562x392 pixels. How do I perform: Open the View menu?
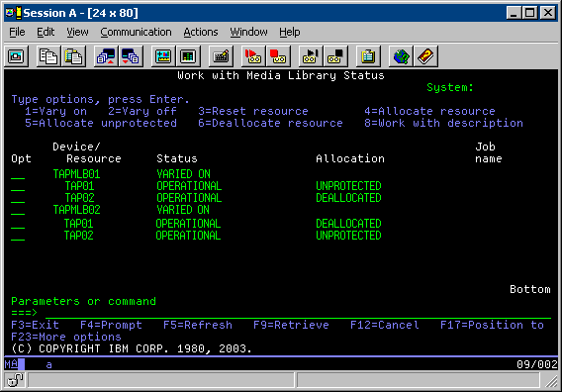[x=77, y=32]
